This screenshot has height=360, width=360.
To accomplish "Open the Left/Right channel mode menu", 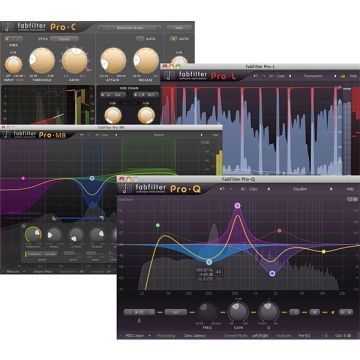I will click(x=260, y=335).
